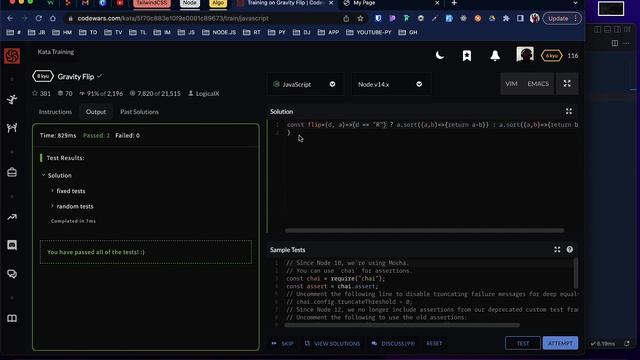The height and width of the screenshot is (360, 640).
Task: Open the docs book sidebar icon
Action: coord(12,318)
